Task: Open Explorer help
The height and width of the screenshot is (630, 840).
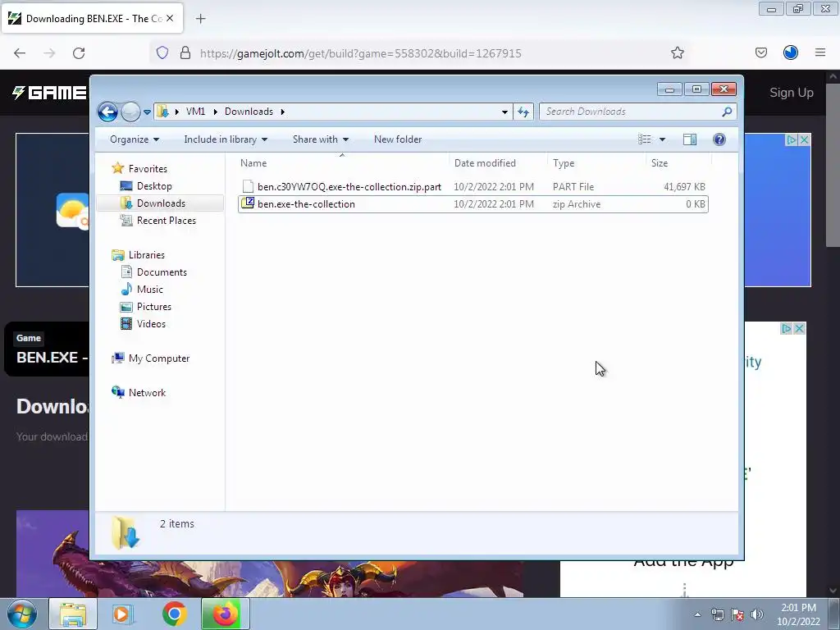Action: click(719, 139)
